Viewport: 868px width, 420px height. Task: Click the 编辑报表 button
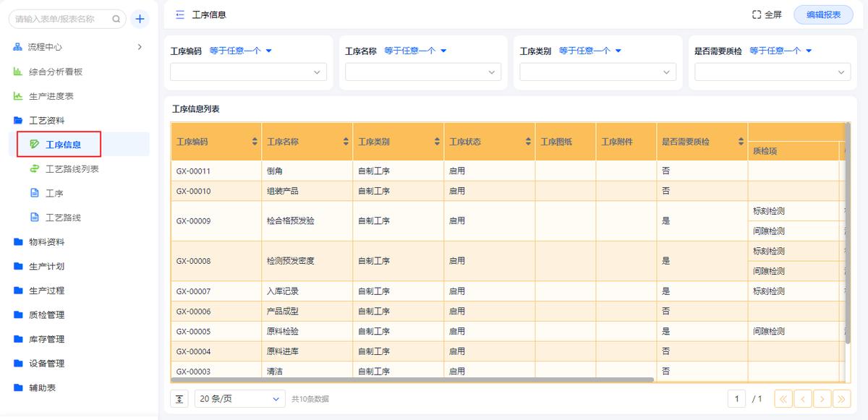pyautogui.click(x=823, y=14)
